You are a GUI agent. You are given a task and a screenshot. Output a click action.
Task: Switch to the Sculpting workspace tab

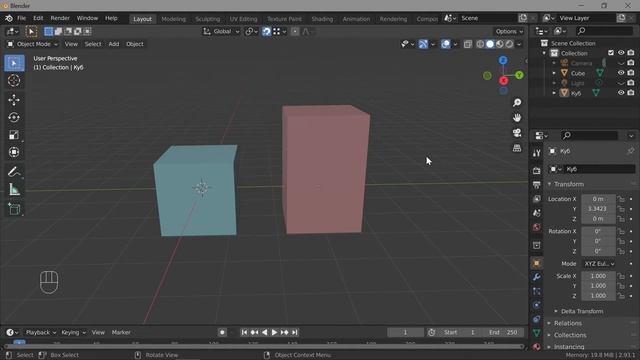click(x=207, y=19)
